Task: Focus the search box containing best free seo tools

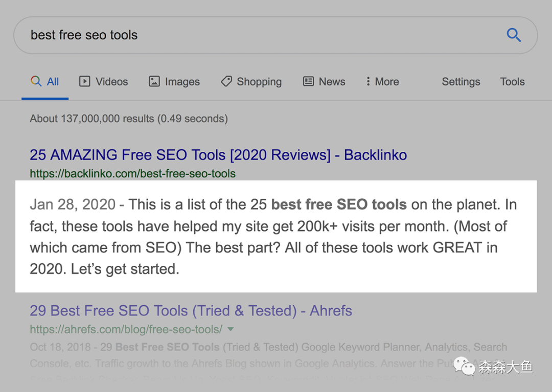Action: tap(256, 35)
